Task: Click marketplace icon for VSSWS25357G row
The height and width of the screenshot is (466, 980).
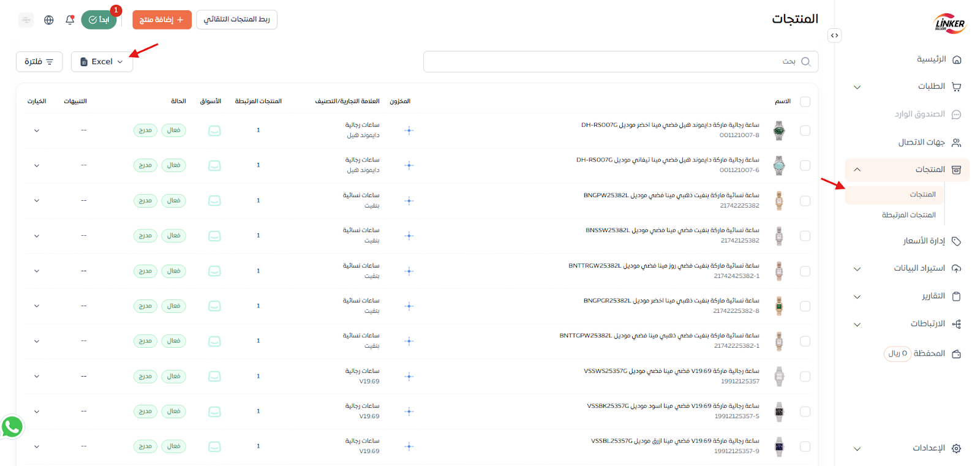Action: [x=214, y=376]
